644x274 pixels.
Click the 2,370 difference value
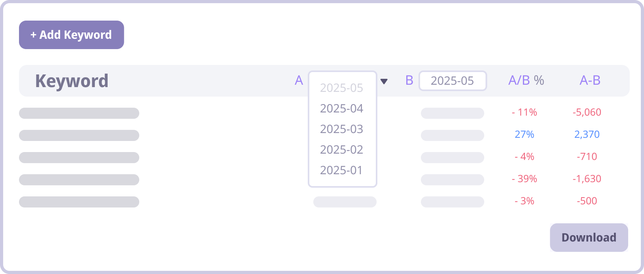pyautogui.click(x=587, y=135)
